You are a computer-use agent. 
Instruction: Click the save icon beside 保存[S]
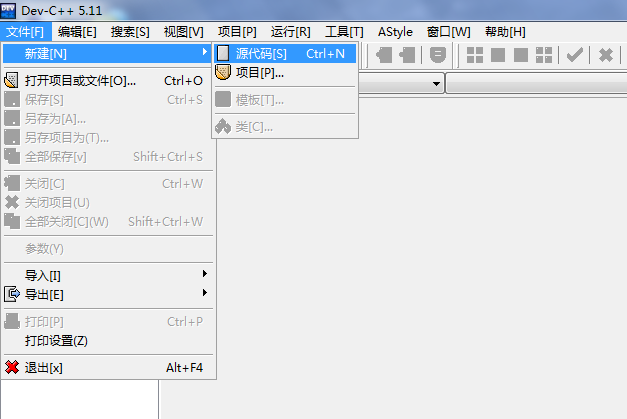click(x=12, y=99)
